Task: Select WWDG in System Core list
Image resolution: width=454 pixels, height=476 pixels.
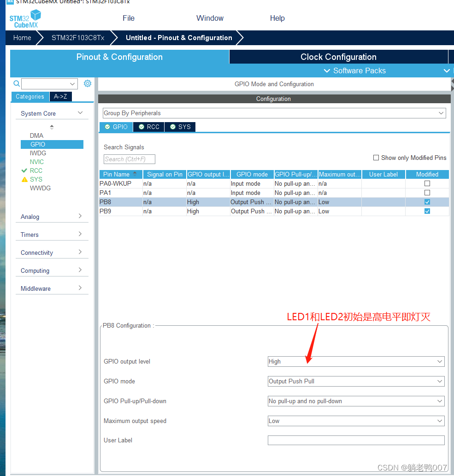Action: coord(40,188)
